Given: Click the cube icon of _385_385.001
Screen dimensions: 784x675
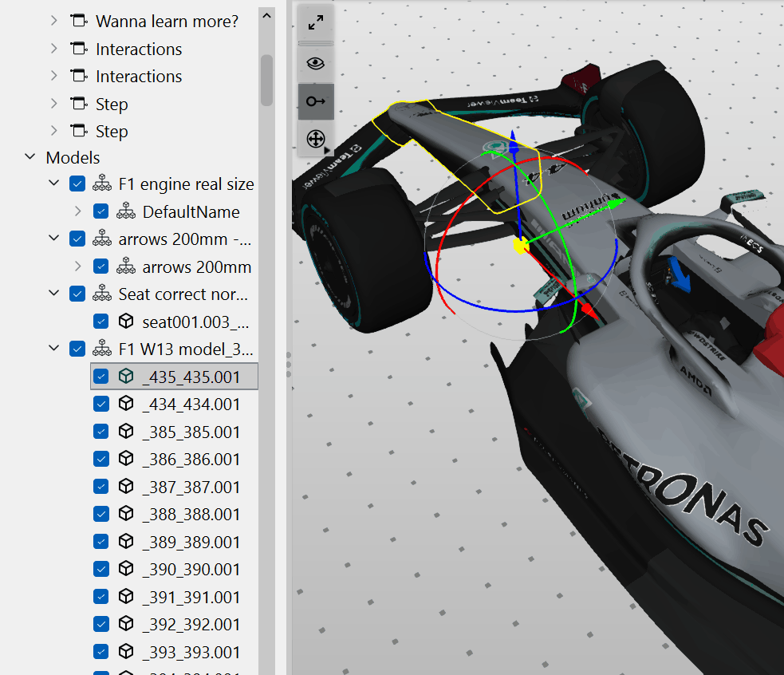Looking at the screenshot, I should click(x=126, y=432).
